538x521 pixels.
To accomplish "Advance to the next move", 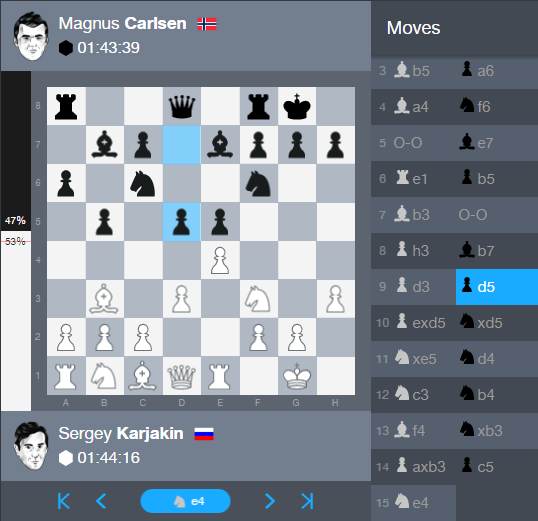I will coord(270,501).
